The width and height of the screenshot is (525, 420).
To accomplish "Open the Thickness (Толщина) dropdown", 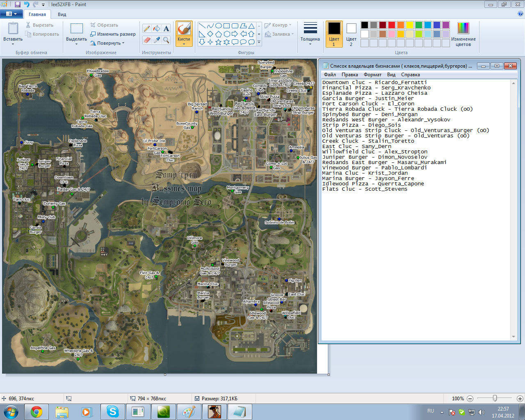I will 310,34.
